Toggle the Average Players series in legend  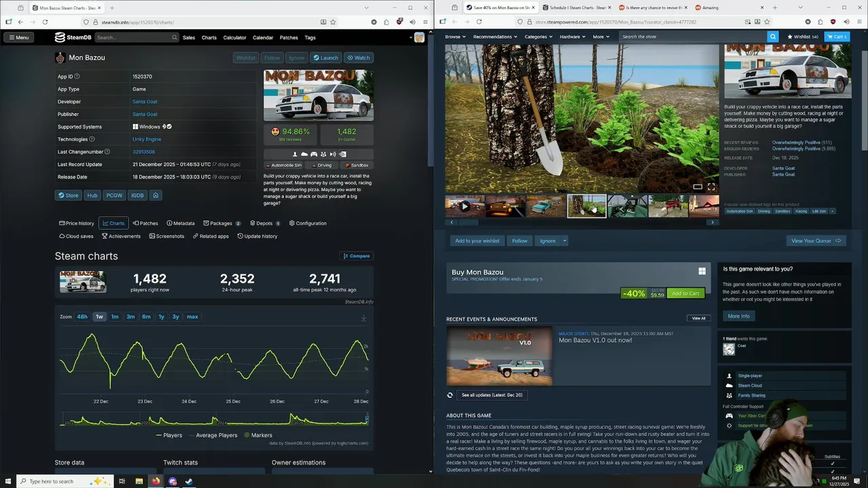[213, 435]
